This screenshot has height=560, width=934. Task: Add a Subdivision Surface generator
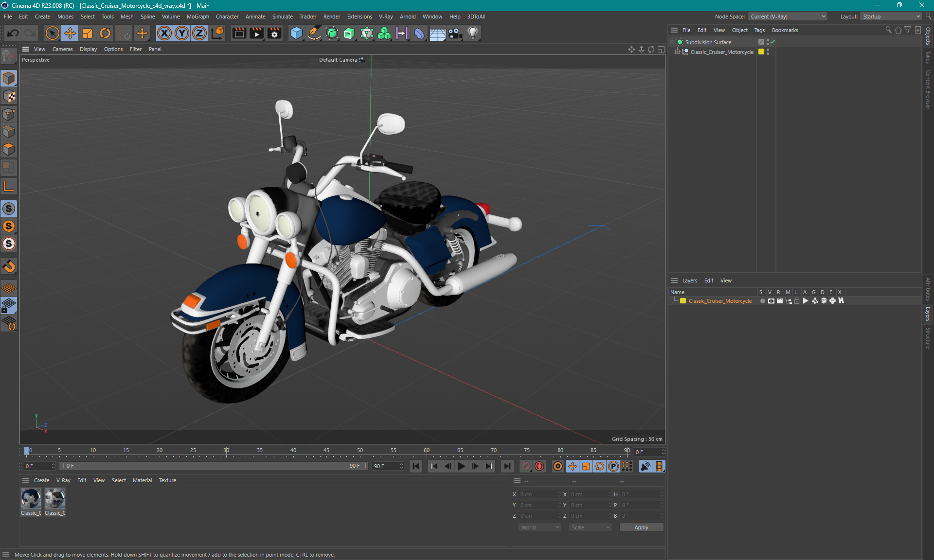point(332,33)
